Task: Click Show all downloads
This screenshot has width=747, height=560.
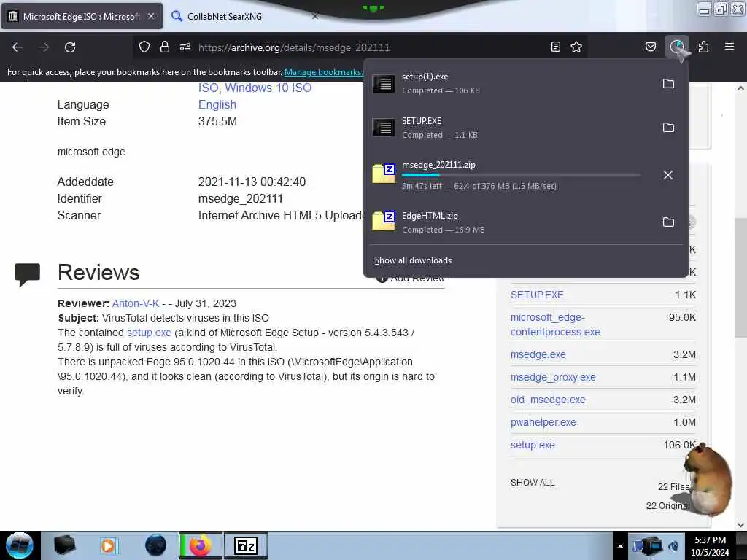Action: pos(413,260)
